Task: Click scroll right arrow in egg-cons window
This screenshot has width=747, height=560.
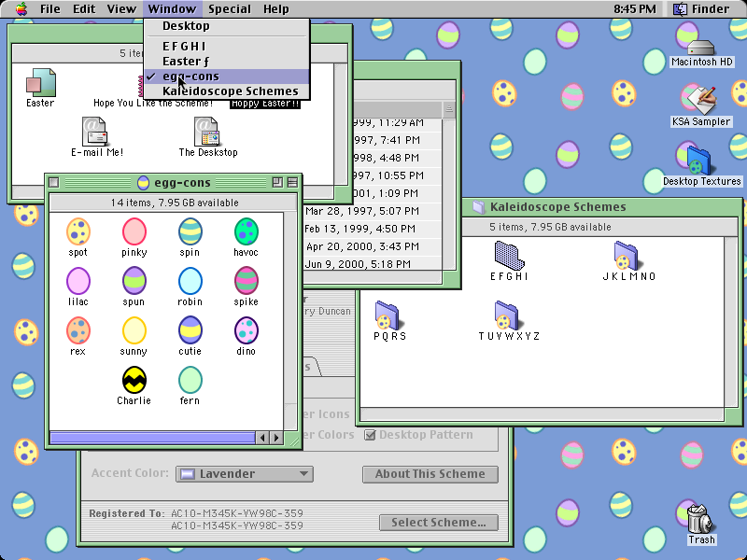Action: coord(276,438)
